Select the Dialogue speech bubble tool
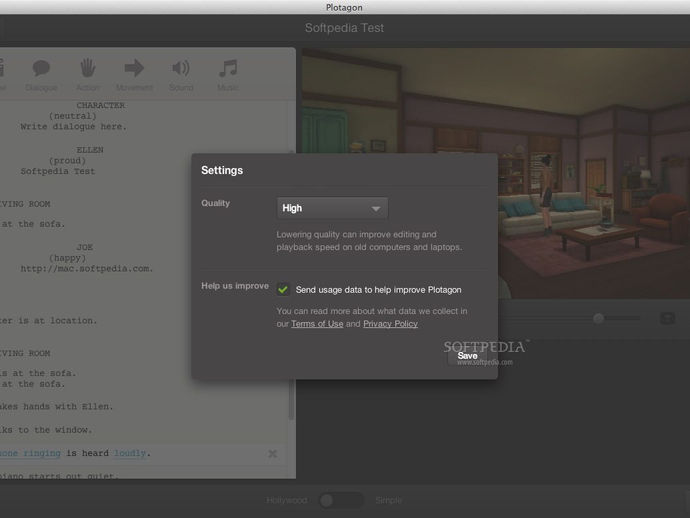The width and height of the screenshot is (690, 518). point(41,75)
